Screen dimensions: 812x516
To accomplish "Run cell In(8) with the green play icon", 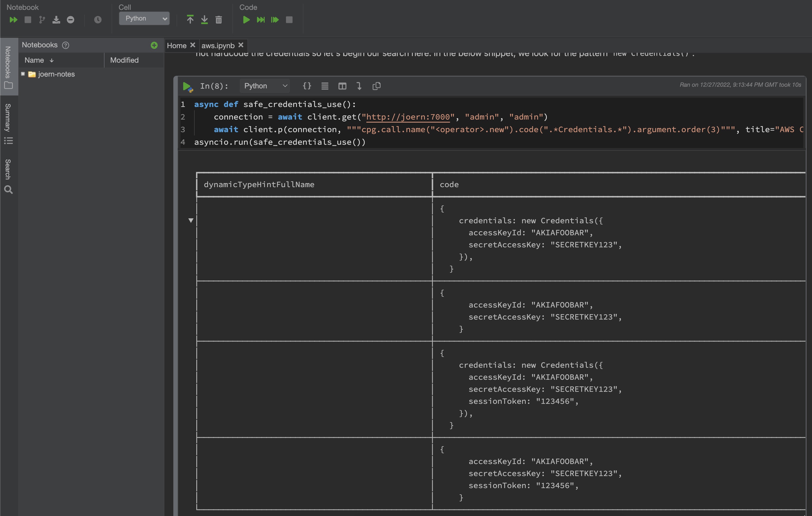I will coord(186,86).
